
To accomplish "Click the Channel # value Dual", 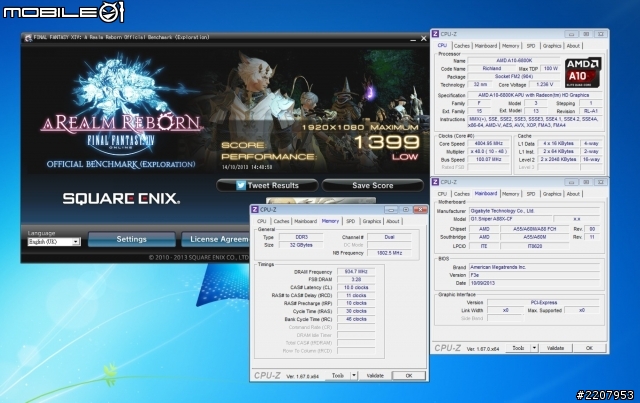I will pos(389,237).
